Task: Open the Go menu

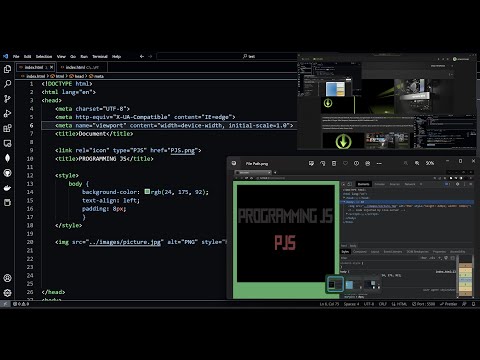Action: click(73, 56)
